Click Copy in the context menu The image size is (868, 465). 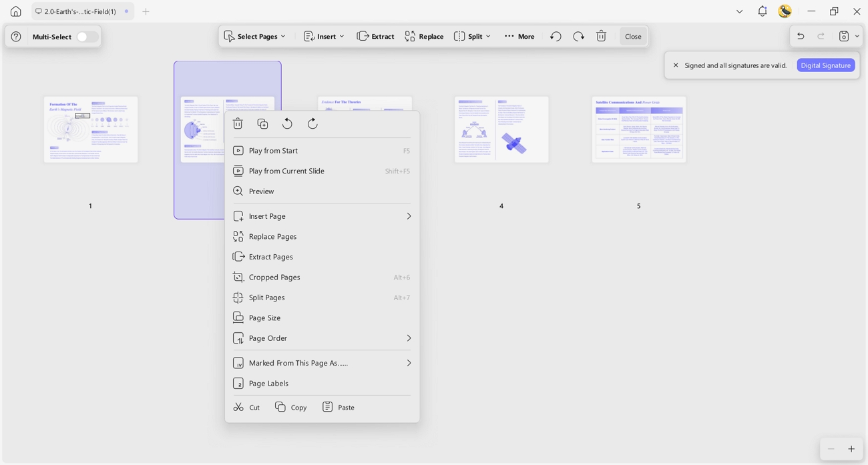(x=290, y=407)
